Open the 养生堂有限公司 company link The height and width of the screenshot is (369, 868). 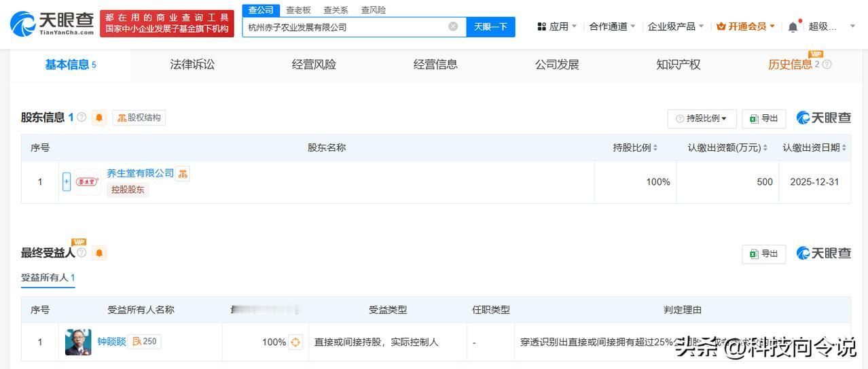141,173
